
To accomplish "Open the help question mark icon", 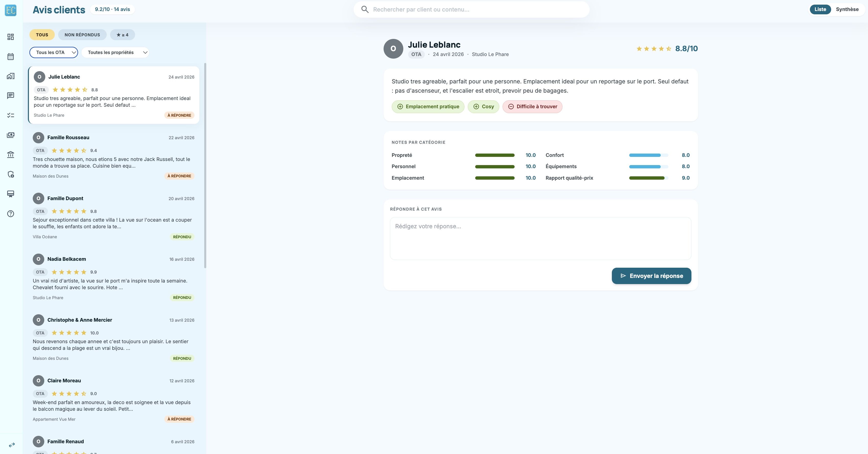I will (10, 214).
